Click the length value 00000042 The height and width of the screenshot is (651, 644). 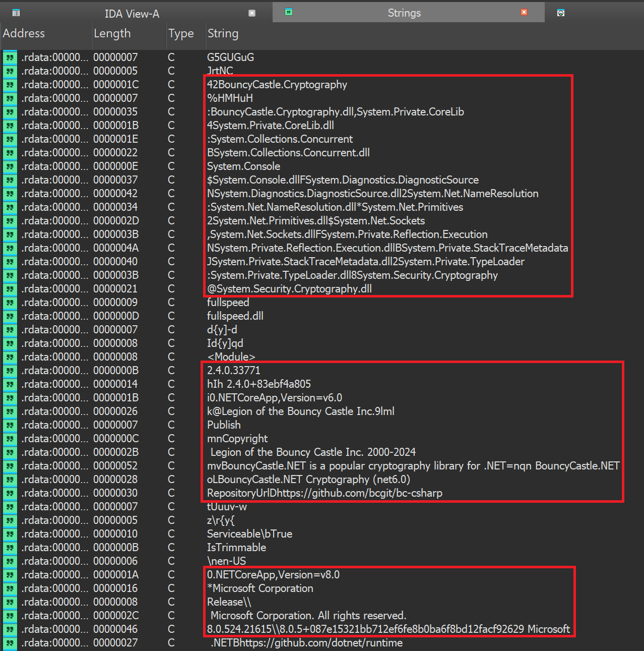115,194
